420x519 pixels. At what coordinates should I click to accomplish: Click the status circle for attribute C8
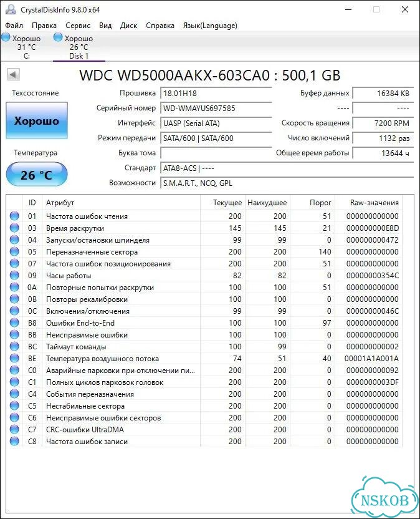14,442
